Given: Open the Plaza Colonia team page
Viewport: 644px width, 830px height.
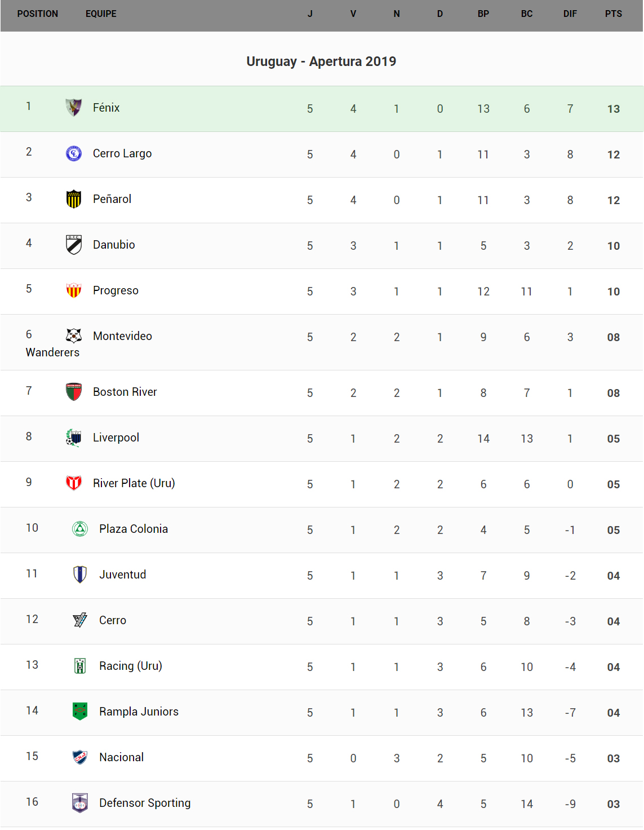Looking at the screenshot, I should coord(134,529).
